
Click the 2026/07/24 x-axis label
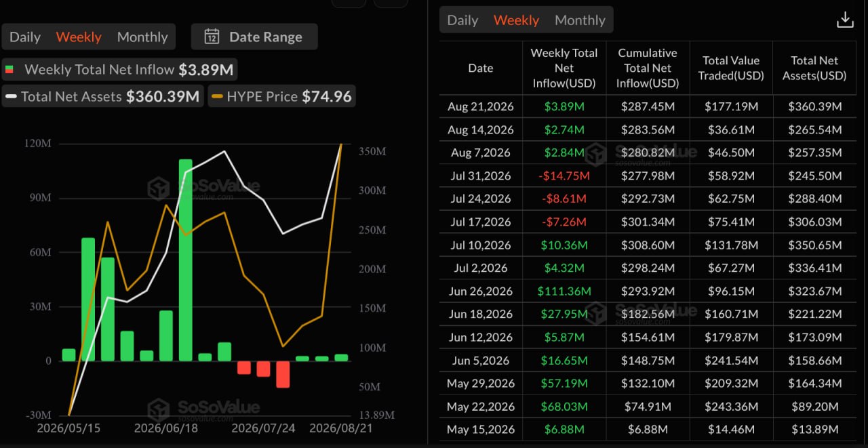click(262, 428)
